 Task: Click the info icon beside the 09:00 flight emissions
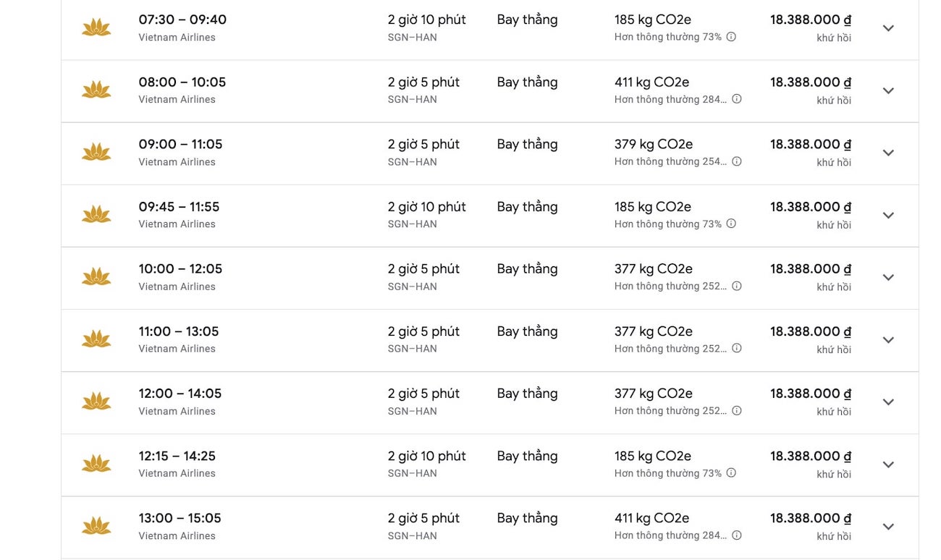click(x=737, y=161)
